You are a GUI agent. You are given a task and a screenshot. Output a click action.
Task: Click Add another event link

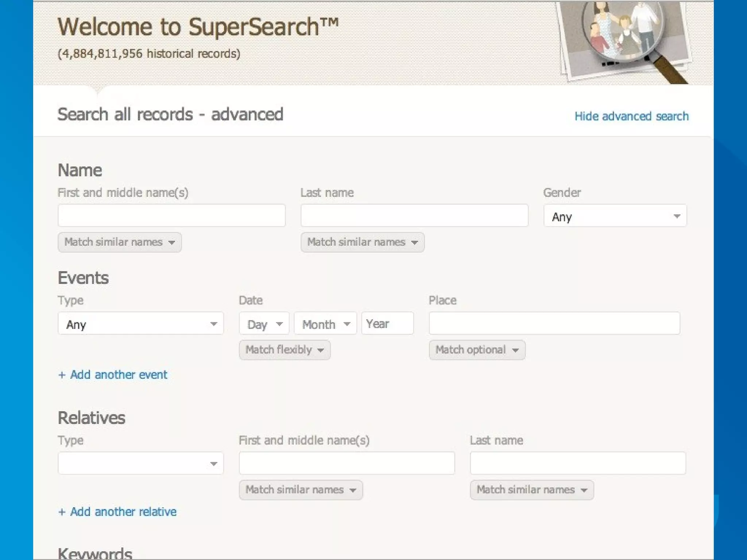pyautogui.click(x=113, y=375)
